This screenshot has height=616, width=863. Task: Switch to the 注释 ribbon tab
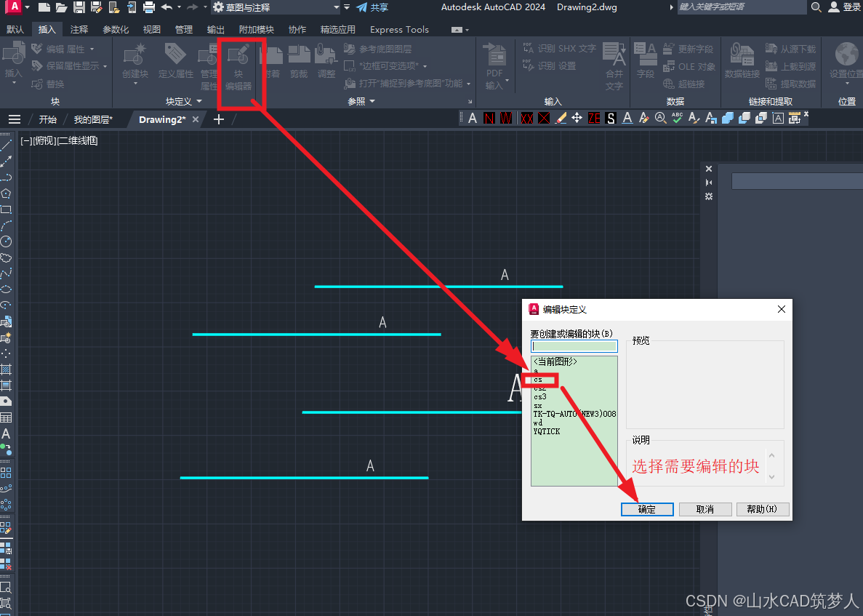[79, 29]
